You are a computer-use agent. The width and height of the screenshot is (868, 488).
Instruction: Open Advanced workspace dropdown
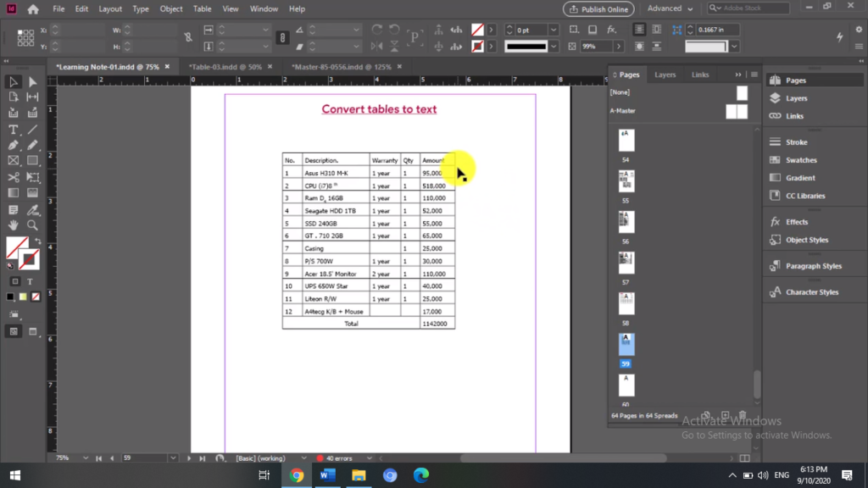point(670,8)
